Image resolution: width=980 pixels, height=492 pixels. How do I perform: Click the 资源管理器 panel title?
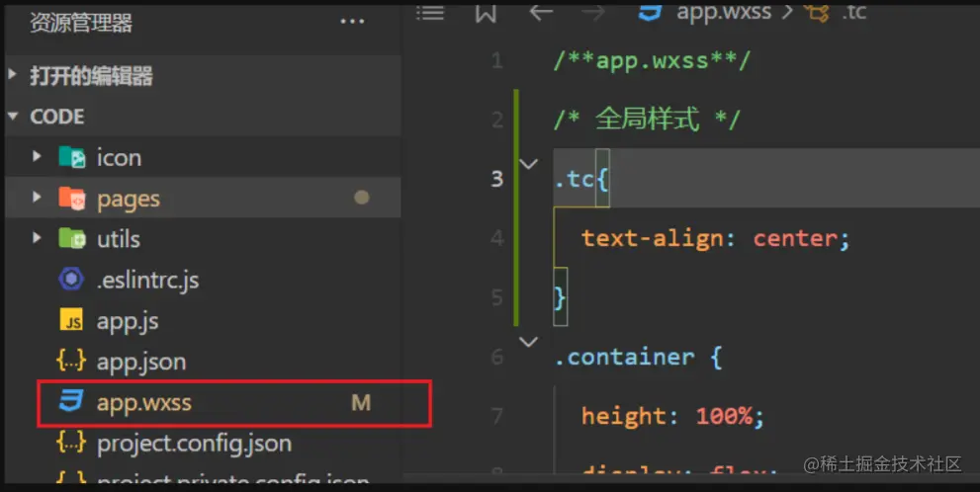coord(81,23)
